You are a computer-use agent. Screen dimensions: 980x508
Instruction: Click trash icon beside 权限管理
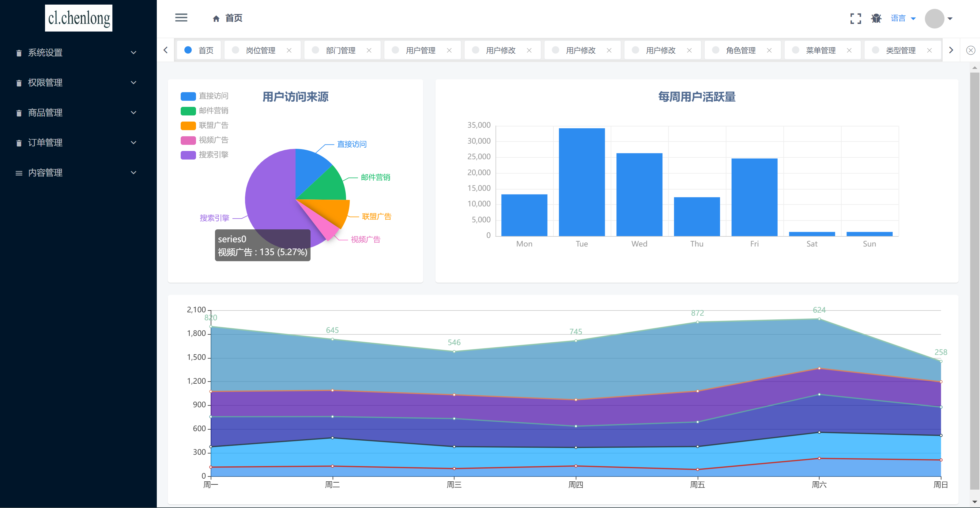pyautogui.click(x=19, y=83)
